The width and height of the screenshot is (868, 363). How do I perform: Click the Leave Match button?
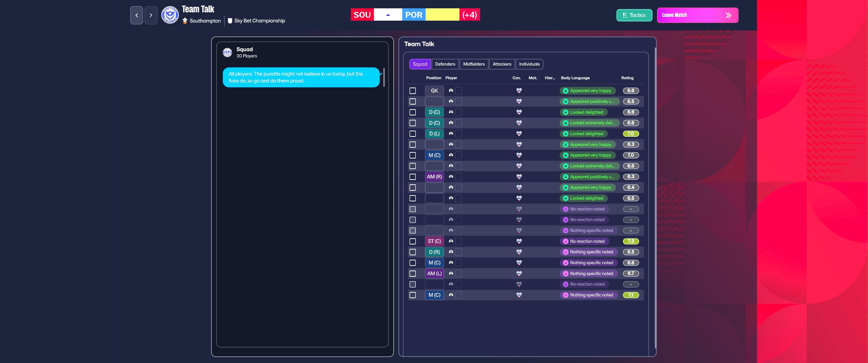pyautogui.click(x=697, y=15)
